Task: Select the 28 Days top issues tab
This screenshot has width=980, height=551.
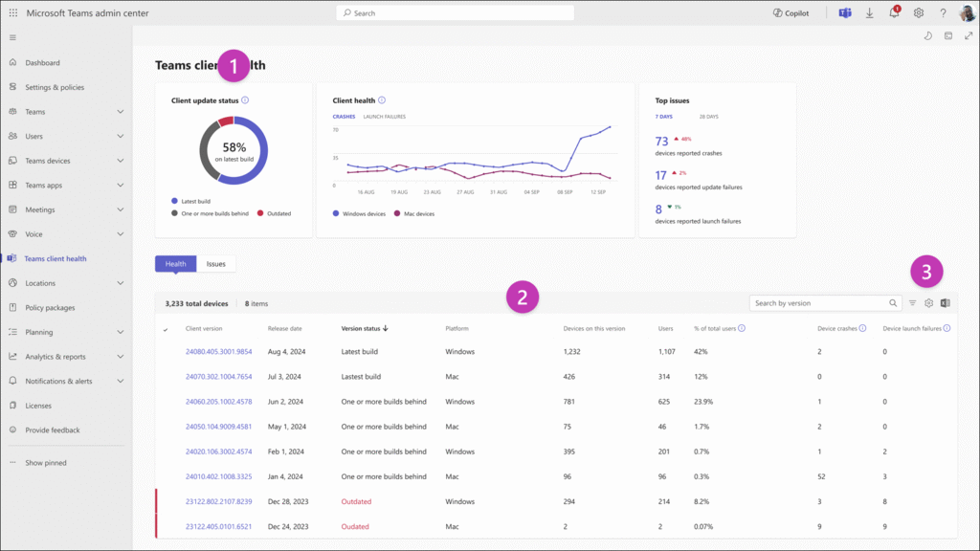Action: point(709,117)
